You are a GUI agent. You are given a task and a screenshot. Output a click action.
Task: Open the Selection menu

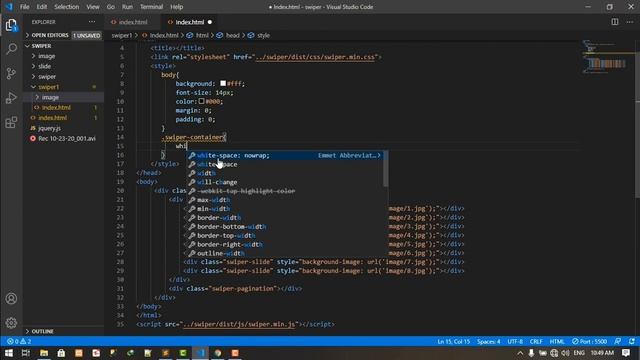[x=67, y=7]
